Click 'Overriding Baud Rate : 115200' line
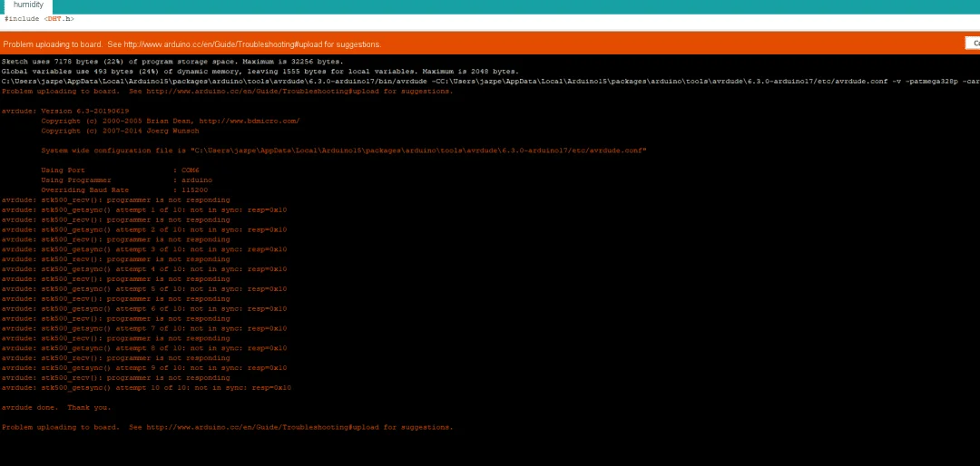Image resolution: width=980 pixels, height=466 pixels. 124,189
